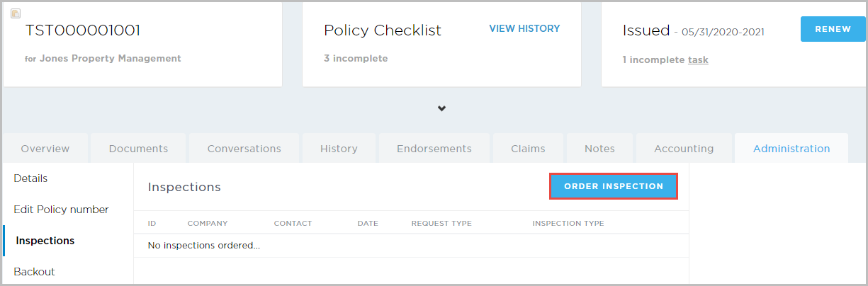
Task: Switch to the Claims tab
Action: coord(528,149)
